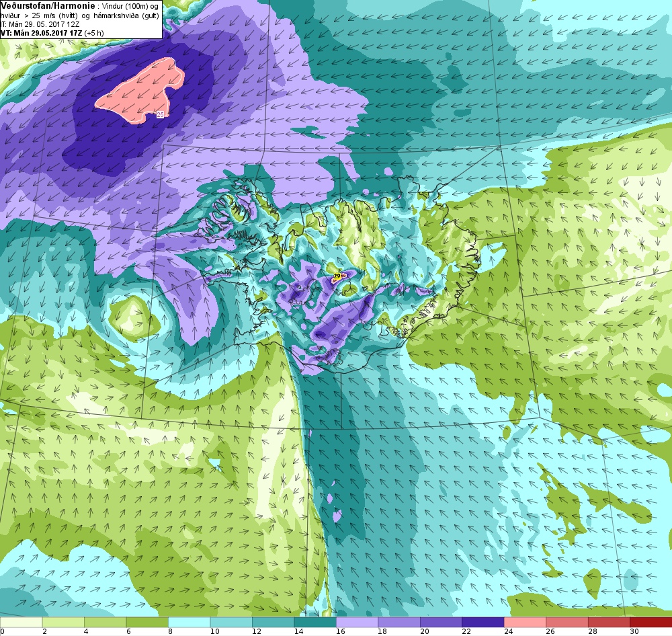Click the darkest red legend swatch above 30

[x=651, y=622]
